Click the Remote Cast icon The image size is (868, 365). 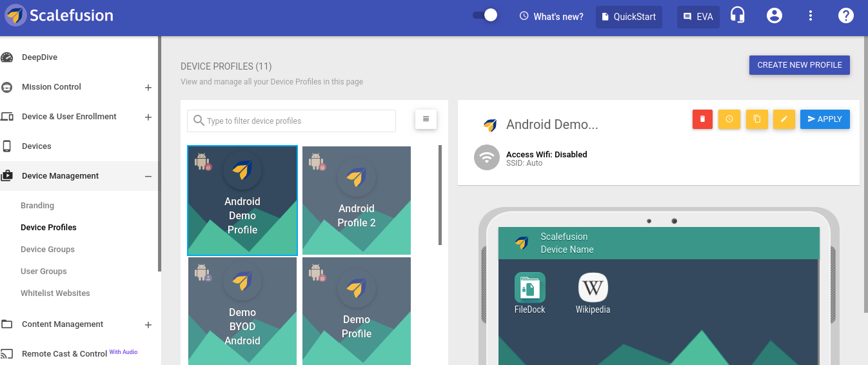pyautogui.click(x=7, y=354)
